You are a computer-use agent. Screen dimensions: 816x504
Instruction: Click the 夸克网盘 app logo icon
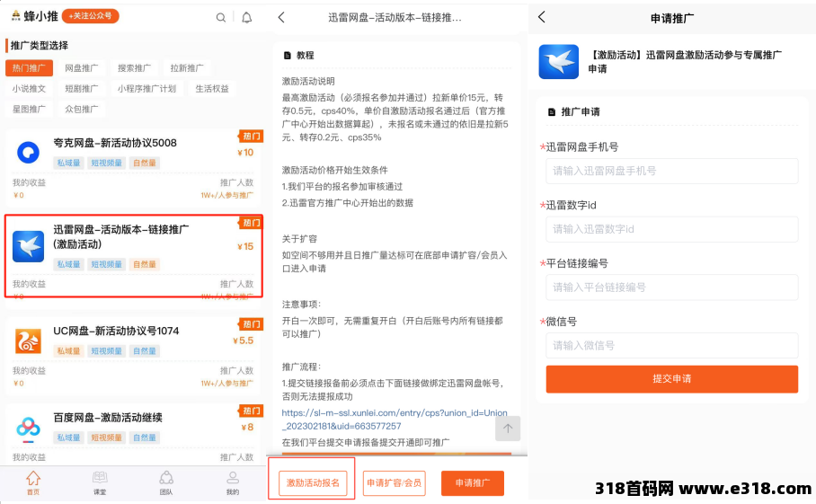28,153
